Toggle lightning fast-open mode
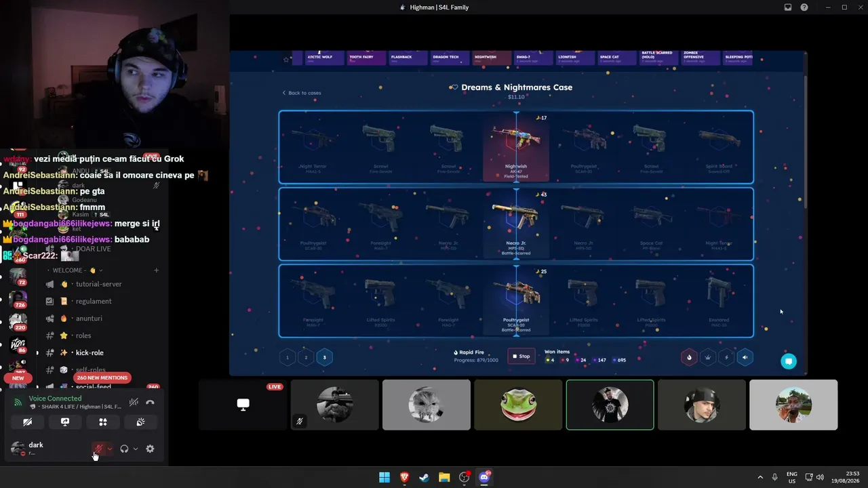Image resolution: width=868 pixels, height=488 pixels. point(726,357)
